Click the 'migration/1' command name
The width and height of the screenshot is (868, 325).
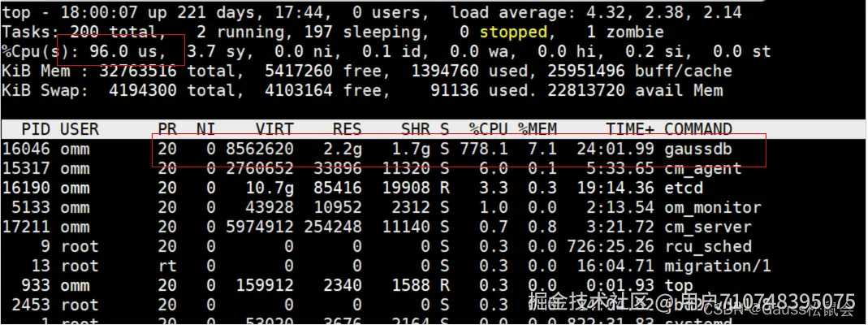718,266
